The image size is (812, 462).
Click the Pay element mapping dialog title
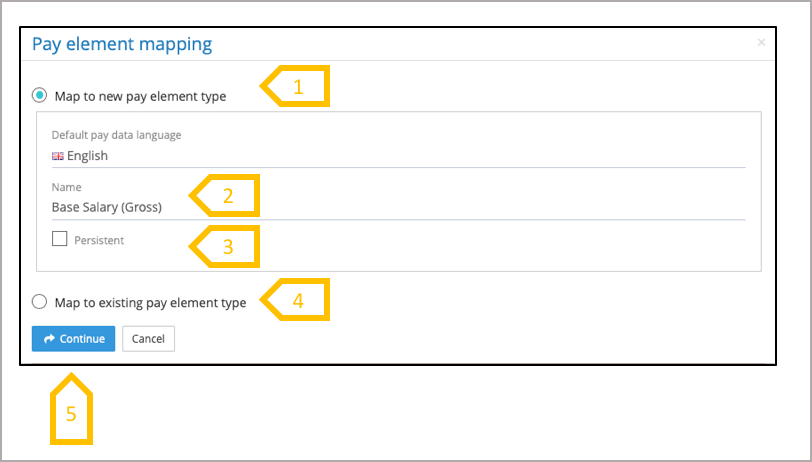pyautogui.click(x=122, y=44)
